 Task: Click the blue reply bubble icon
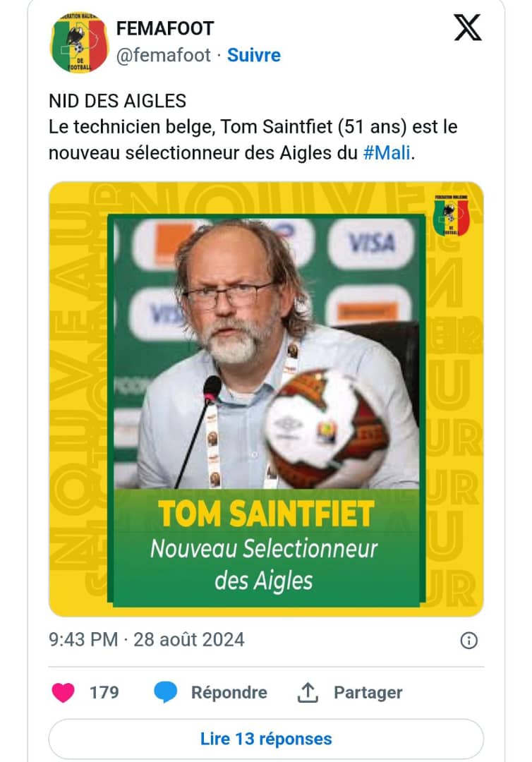coord(166,693)
